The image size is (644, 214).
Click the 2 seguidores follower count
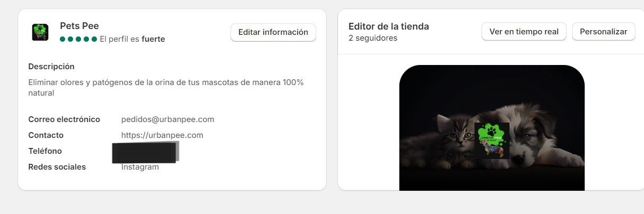373,38
